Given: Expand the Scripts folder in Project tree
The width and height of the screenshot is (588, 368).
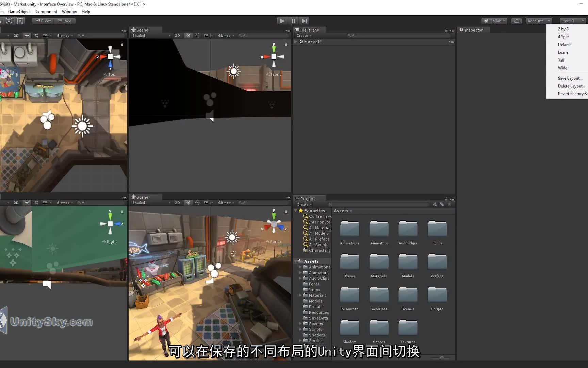Looking at the screenshot, I should click(300, 329).
